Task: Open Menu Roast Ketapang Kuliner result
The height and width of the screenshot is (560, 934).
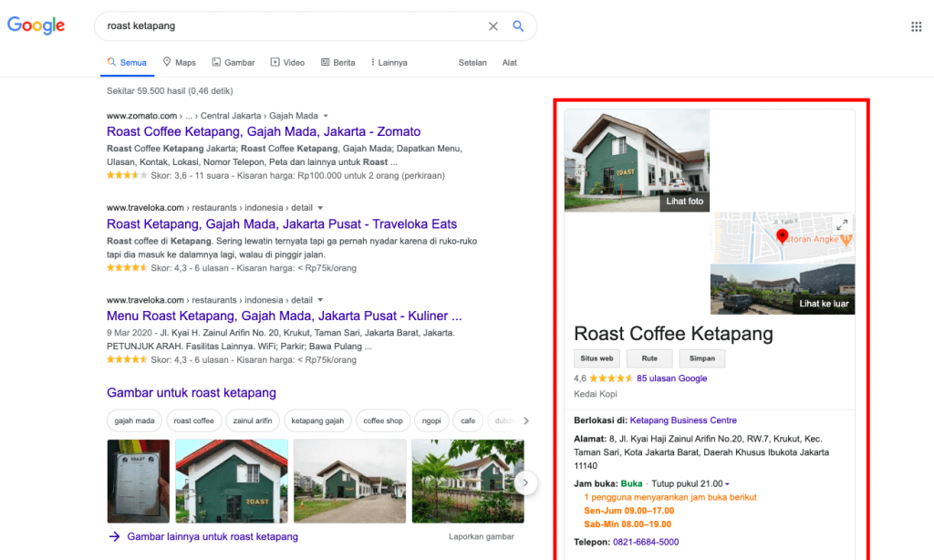Action: click(285, 316)
